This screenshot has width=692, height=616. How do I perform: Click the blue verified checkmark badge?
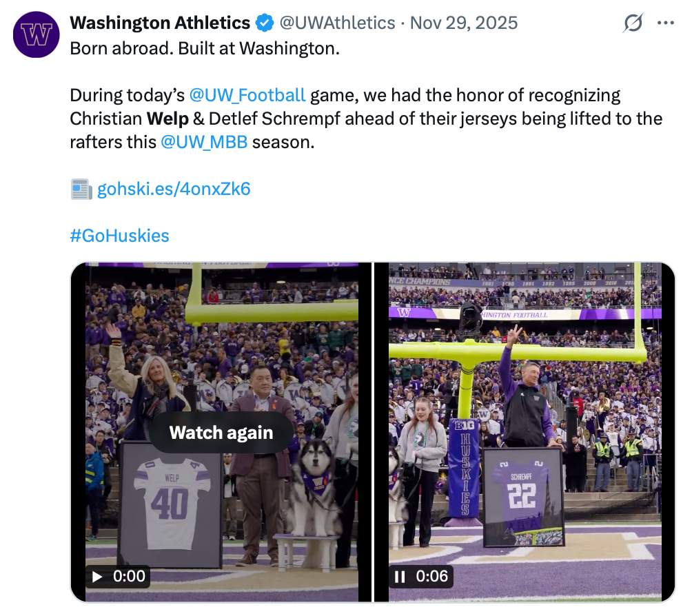[x=264, y=23]
